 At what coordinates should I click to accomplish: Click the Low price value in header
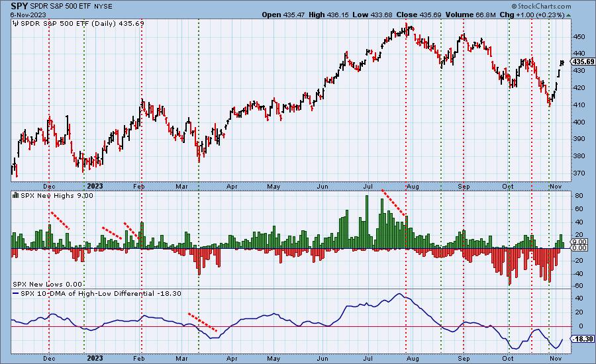(x=372, y=15)
